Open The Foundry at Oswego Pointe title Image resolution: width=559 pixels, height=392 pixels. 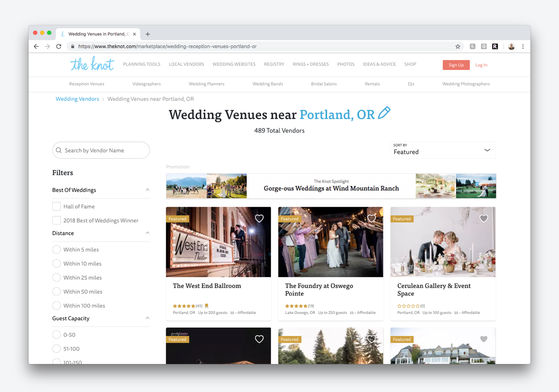coord(319,290)
